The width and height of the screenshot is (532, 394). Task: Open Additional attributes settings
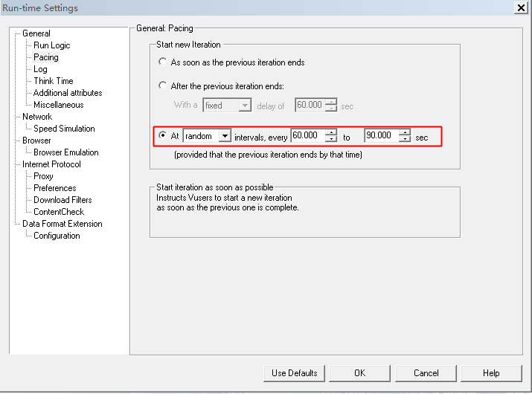[x=68, y=93]
